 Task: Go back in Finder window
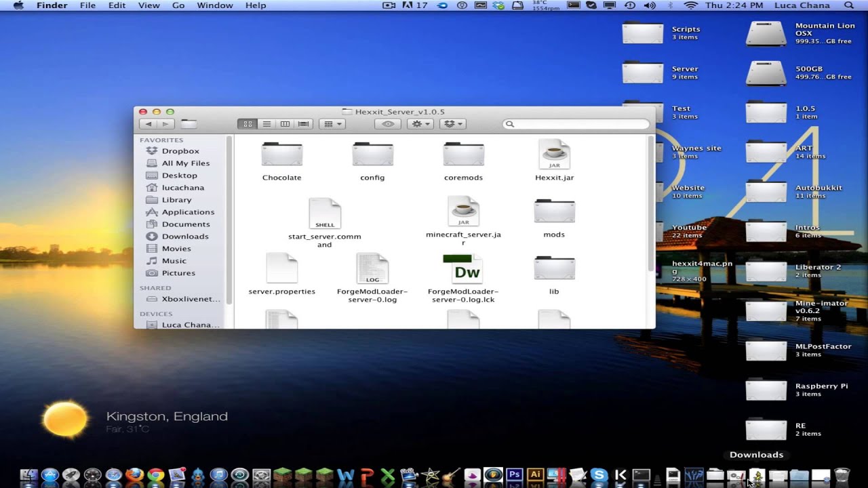(x=149, y=124)
